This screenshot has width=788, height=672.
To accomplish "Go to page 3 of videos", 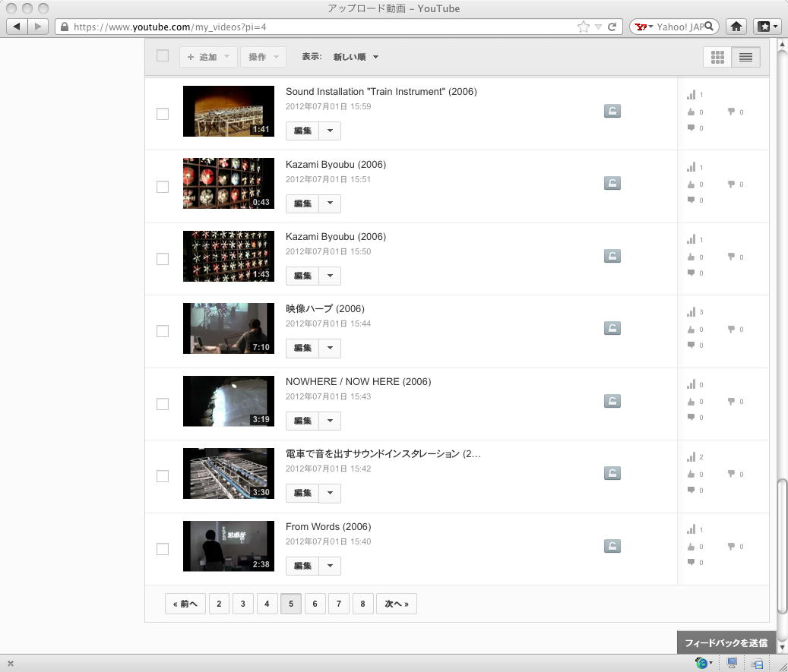I will (x=242, y=604).
